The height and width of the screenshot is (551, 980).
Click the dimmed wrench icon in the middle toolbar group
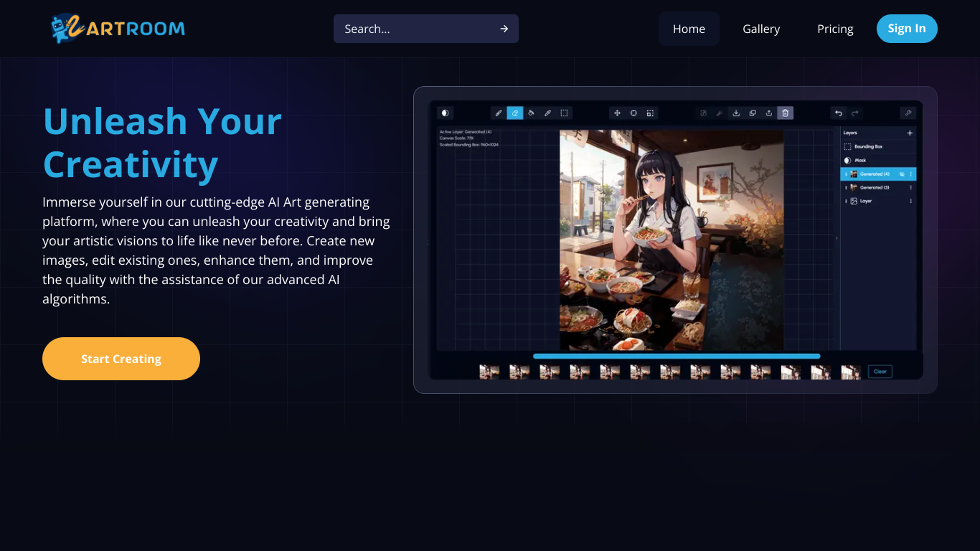pyautogui.click(x=720, y=113)
